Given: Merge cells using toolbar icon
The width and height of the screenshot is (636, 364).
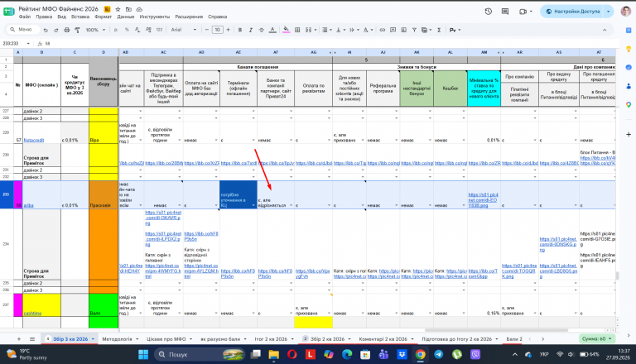Looking at the screenshot, I should click(x=308, y=30).
